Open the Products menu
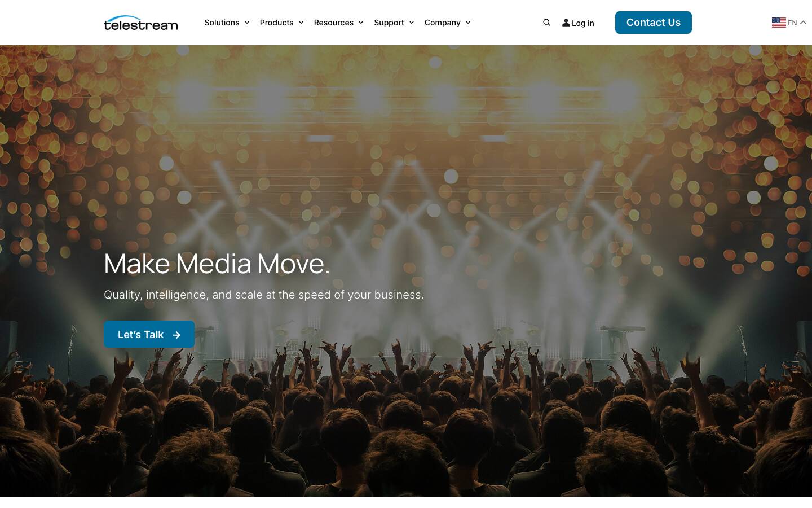 tap(276, 23)
